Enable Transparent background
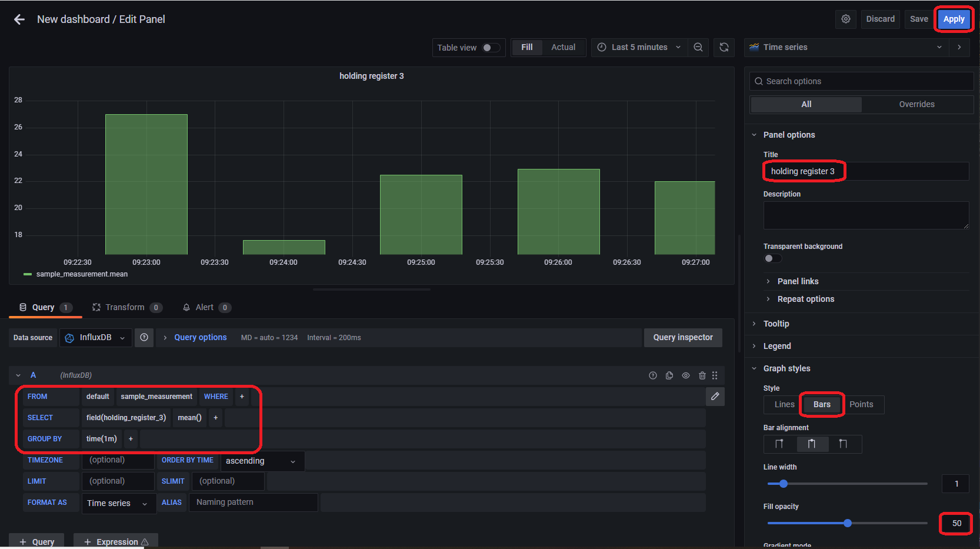The width and height of the screenshot is (980, 549). (x=772, y=258)
